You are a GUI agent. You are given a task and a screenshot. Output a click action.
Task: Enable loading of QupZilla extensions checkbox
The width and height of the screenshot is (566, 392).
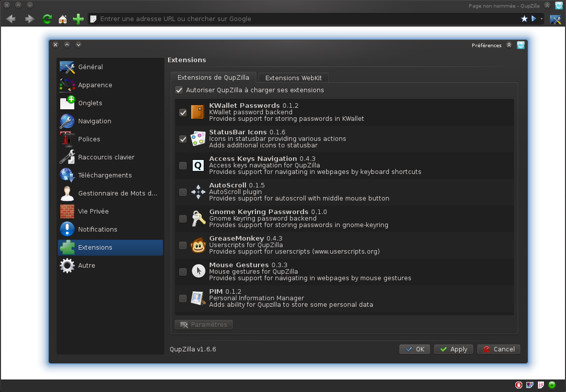pos(179,90)
